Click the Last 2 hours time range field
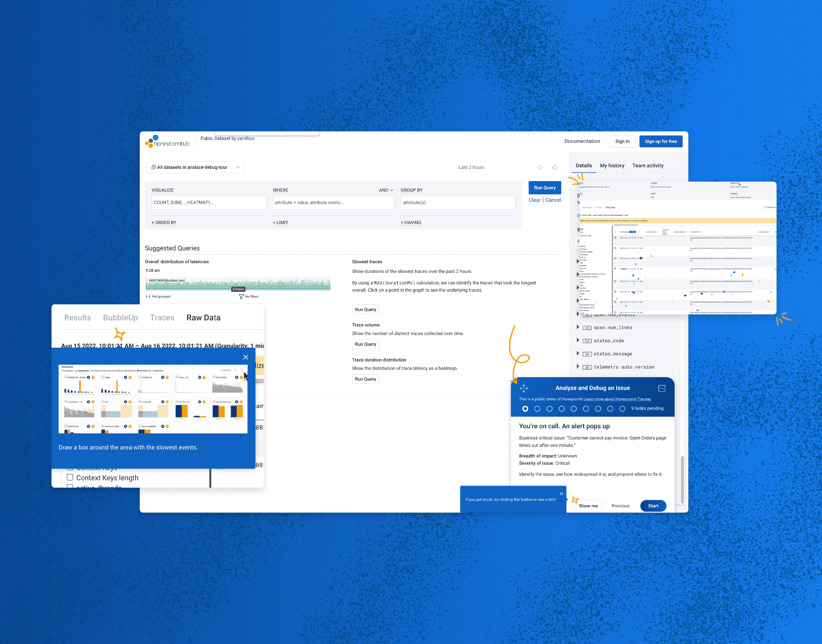The image size is (822, 644). (x=493, y=167)
